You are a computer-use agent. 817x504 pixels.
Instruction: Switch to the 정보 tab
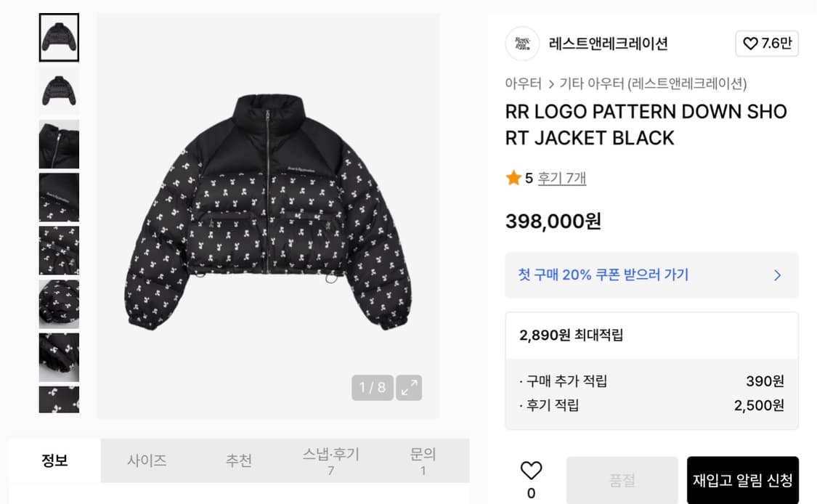pos(54,460)
